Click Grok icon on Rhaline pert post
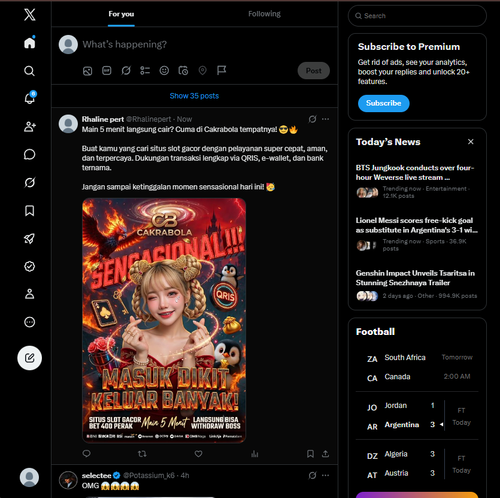The height and width of the screenshot is (498, 500). [312, 119]
